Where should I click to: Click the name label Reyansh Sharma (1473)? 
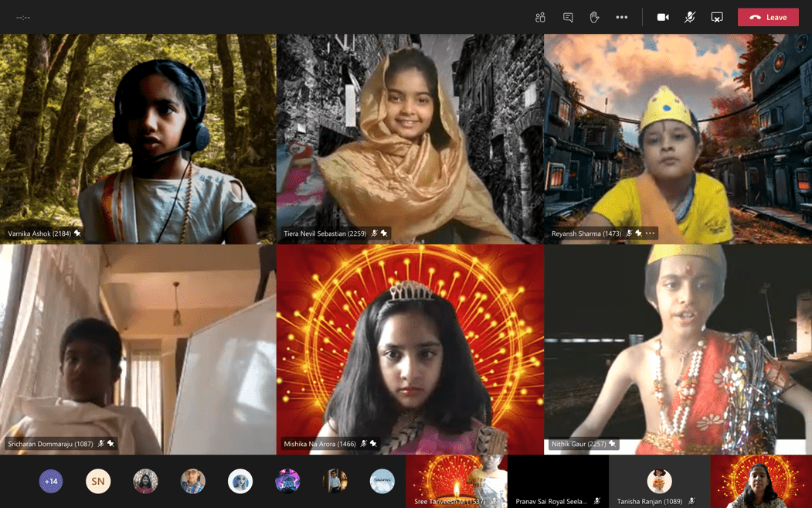coord(586,234)
